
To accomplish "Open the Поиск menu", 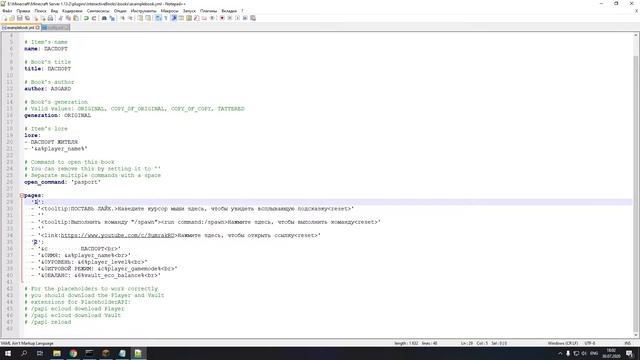I will 40,11.
